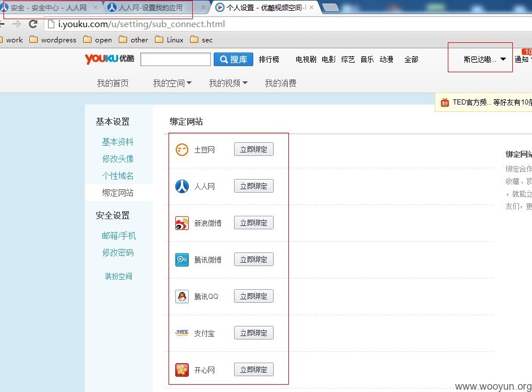Click the Alipay (支付宝) icon
Screen dimensions: 532x392
click(x=182, y=333)
